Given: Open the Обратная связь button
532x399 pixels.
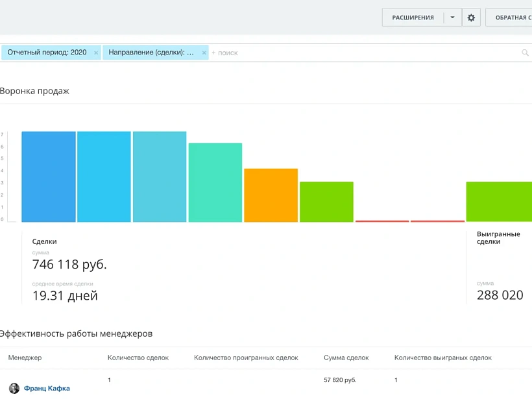Looking at the screenshot, I should tap(513, 18).
